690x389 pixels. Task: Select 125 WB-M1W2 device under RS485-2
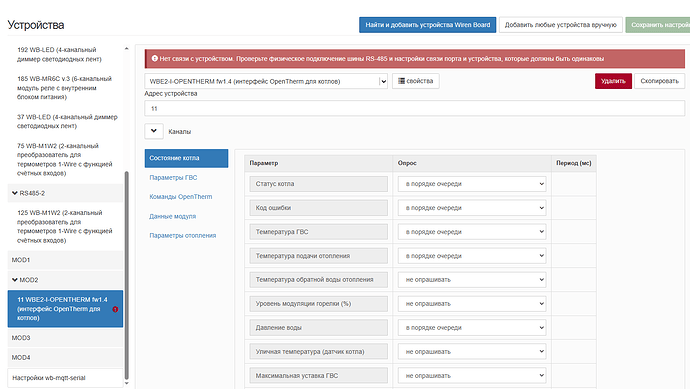coord(65,227)
